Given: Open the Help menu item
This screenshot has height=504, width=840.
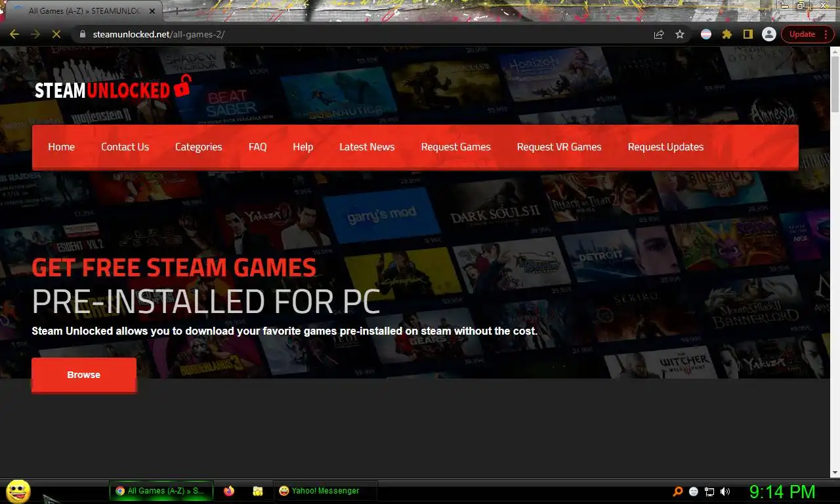Looking at the screenshot, I should [303, 147].
